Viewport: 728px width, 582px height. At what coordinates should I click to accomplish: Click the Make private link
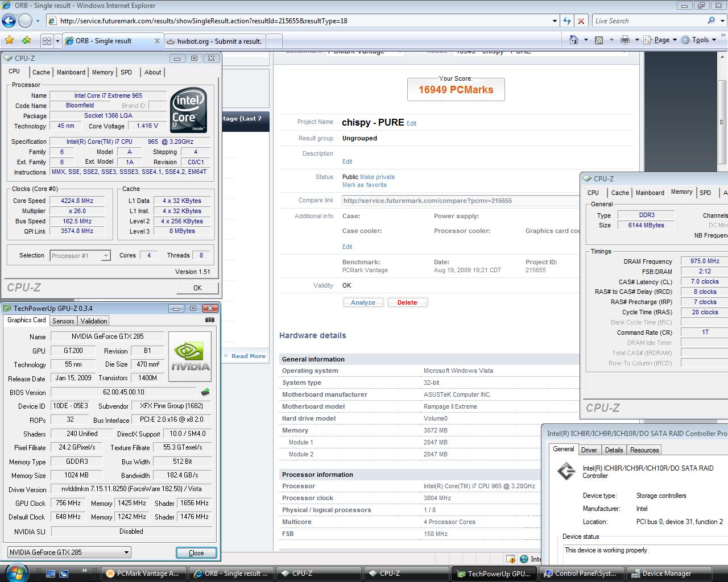(377, 177)
